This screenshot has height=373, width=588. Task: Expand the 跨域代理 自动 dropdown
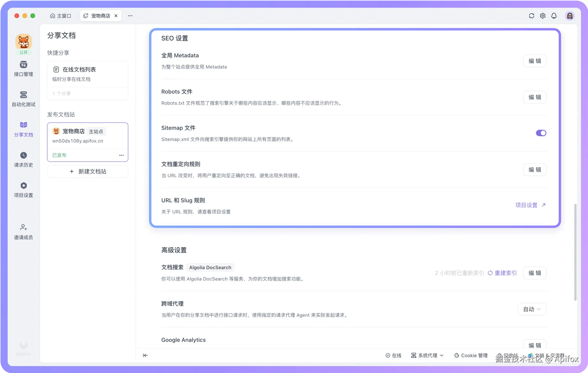(x=531, y=309)
